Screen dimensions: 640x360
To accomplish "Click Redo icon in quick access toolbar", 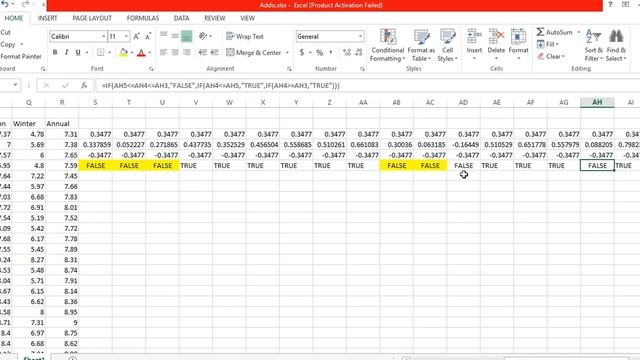I will coord(25,4).
